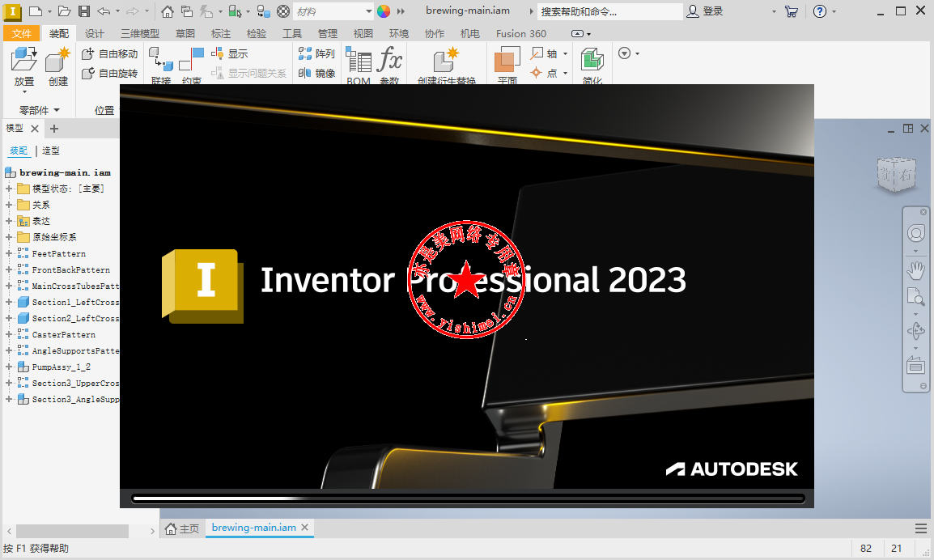Select the Free Rotate (自由旋转) tool
Screen dimensions: 934x560
(109, 73)
